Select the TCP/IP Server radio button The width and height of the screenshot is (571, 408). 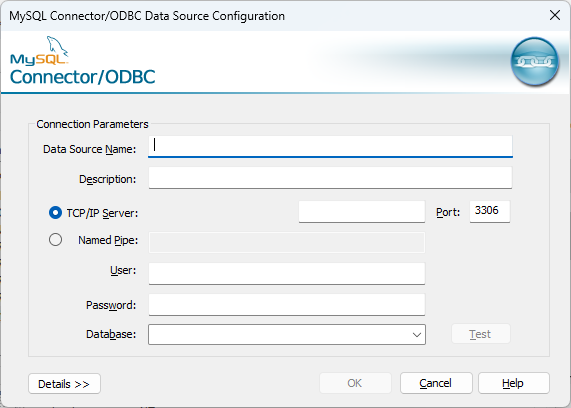[x=55, y=213]
